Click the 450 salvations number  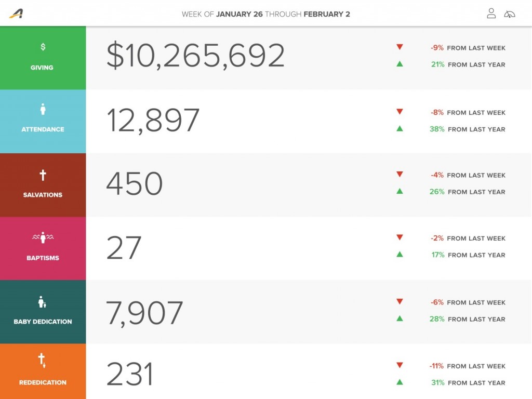[x=135, y=183]
